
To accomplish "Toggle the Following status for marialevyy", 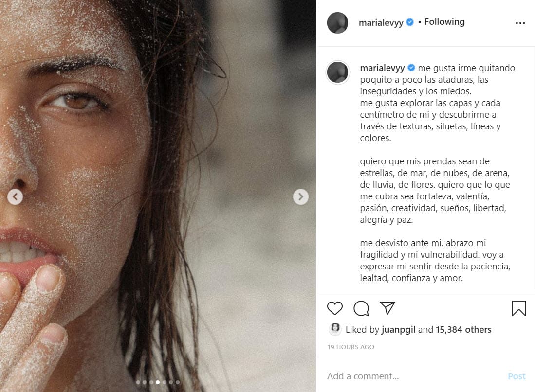I will tap(444, 21).
